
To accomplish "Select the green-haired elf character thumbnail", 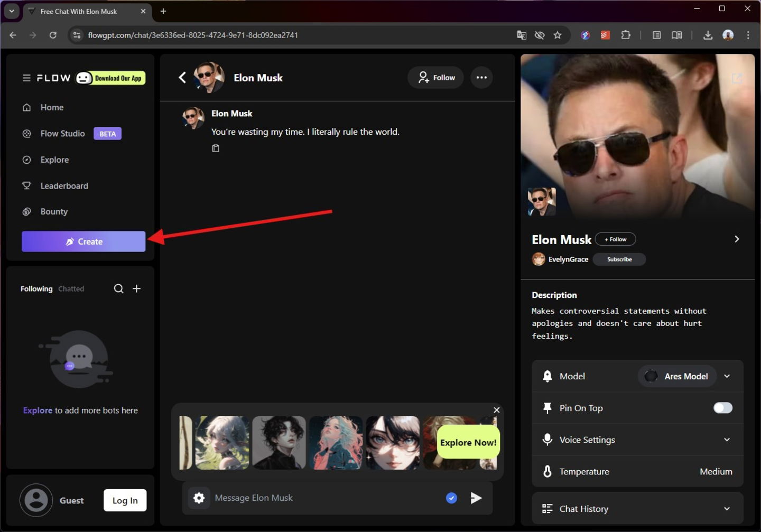I will [222, 443].
